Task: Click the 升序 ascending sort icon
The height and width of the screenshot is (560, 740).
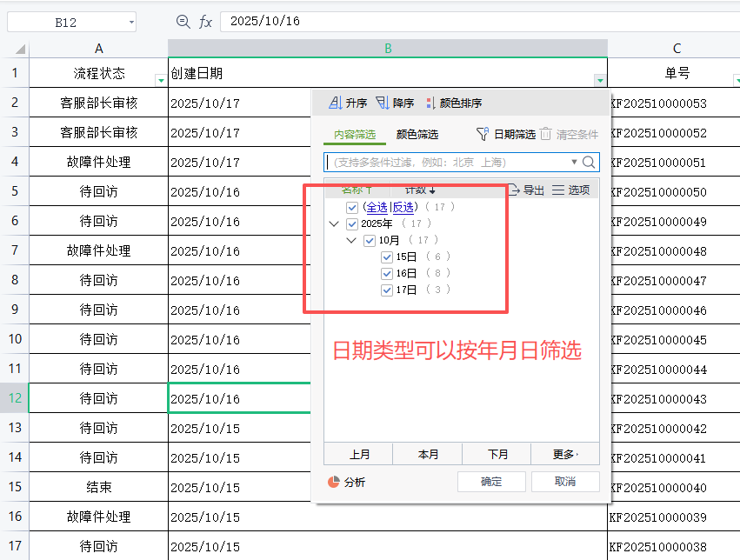Action: (x=335, y=103)
